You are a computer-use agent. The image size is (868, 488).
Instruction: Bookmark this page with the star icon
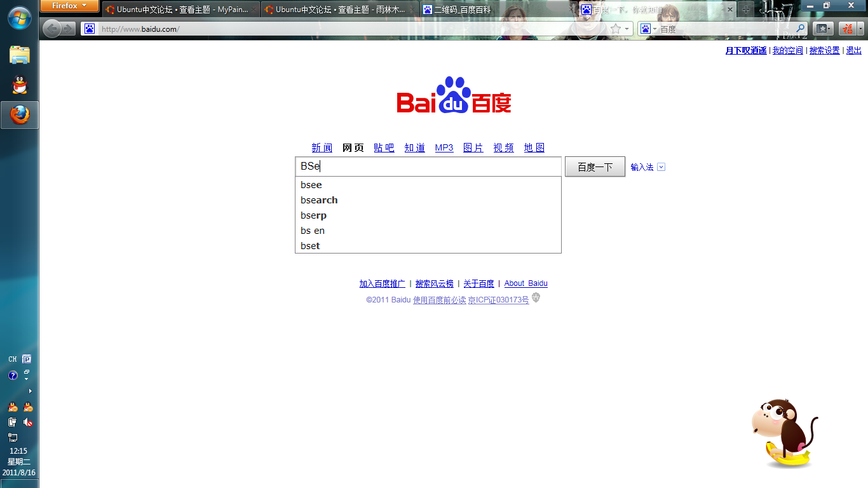click(615, 29)
